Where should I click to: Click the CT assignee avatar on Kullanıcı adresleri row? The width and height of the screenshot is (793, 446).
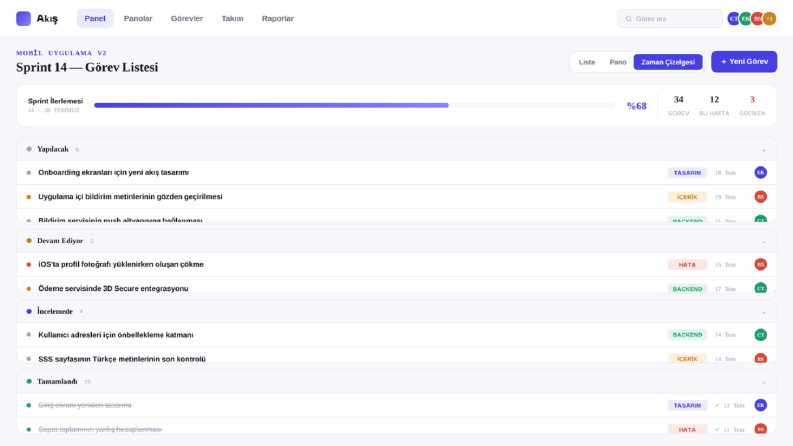click(x=761, y=335)
